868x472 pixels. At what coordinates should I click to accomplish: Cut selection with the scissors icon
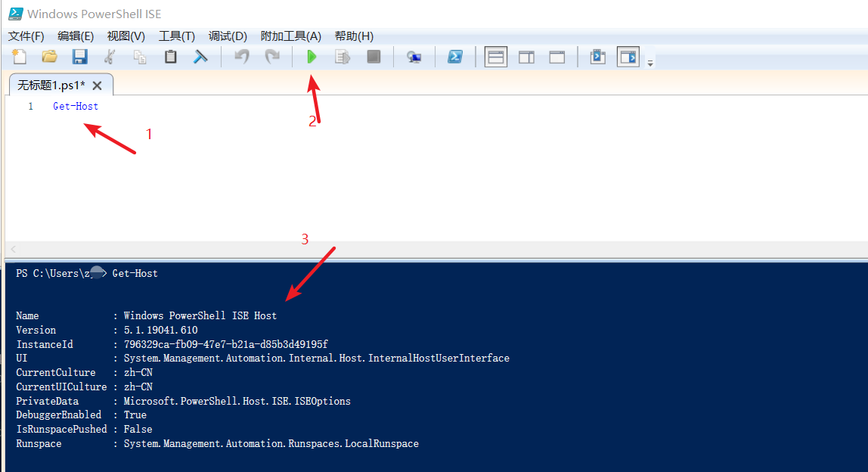110,57
